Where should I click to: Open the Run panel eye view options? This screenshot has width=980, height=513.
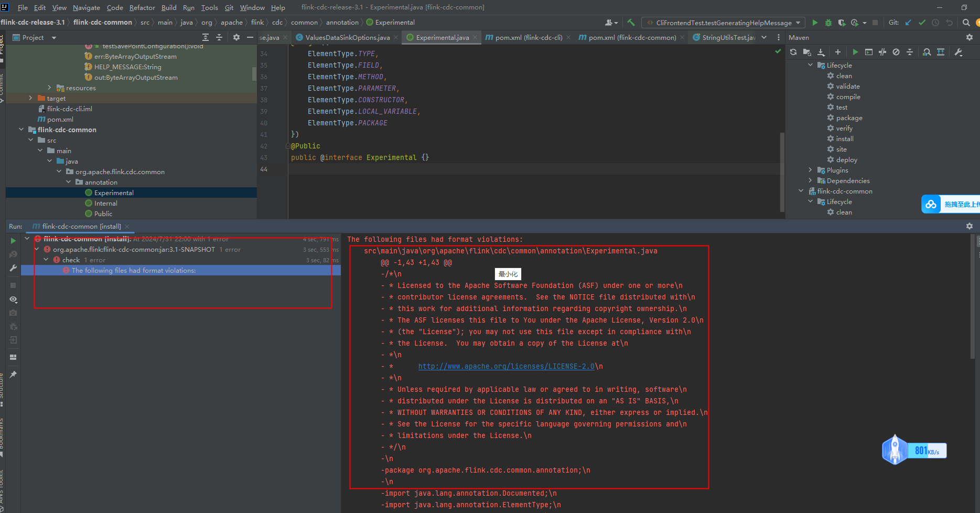[x=13, y=300]
